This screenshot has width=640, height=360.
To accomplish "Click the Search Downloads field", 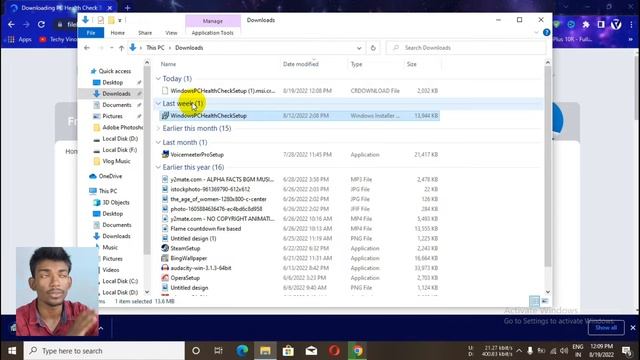I will pos(466,48).
